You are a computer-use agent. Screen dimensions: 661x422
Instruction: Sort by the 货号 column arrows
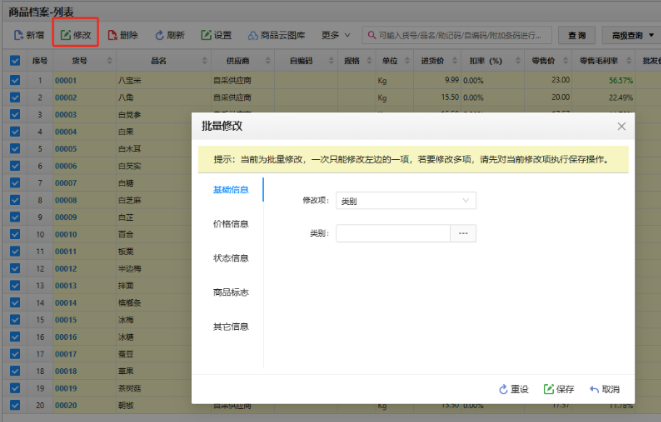[x=110, y=61]
